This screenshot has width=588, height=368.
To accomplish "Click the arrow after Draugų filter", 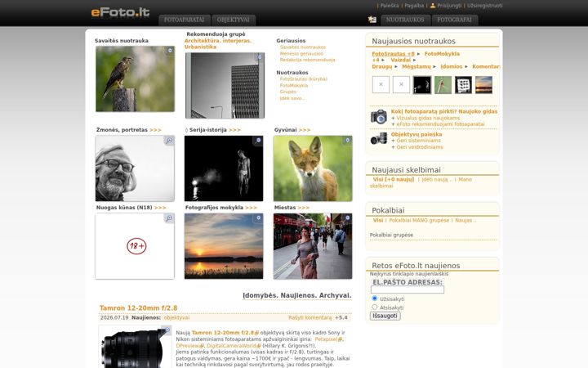I will [x=396, y=66].
